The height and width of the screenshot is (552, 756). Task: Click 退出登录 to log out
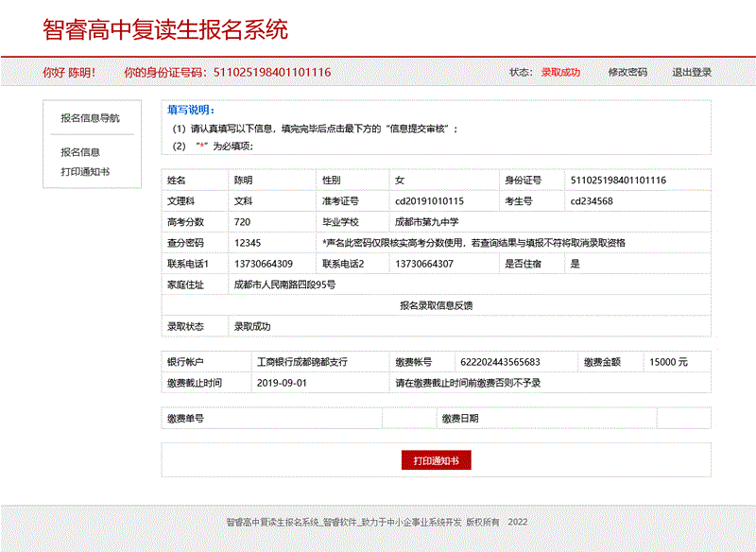(x=692, y=72)
